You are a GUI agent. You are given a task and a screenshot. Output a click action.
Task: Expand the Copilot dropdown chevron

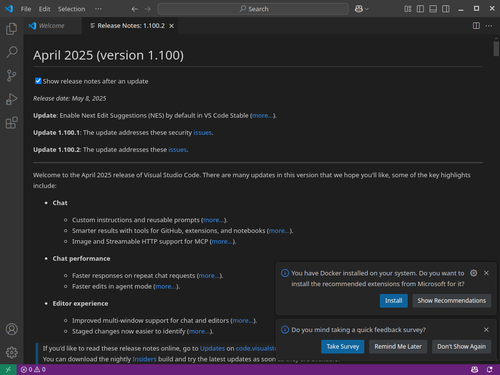tap(367, 9)
